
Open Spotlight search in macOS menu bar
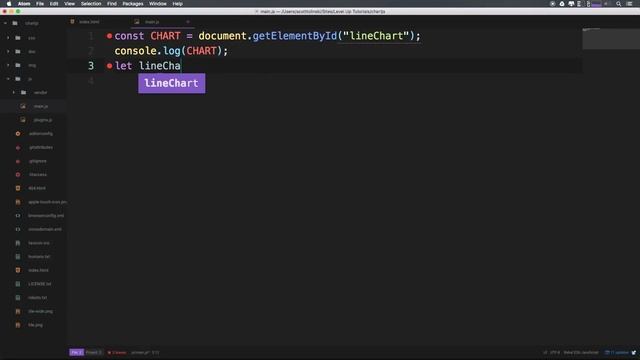[619, 4]
